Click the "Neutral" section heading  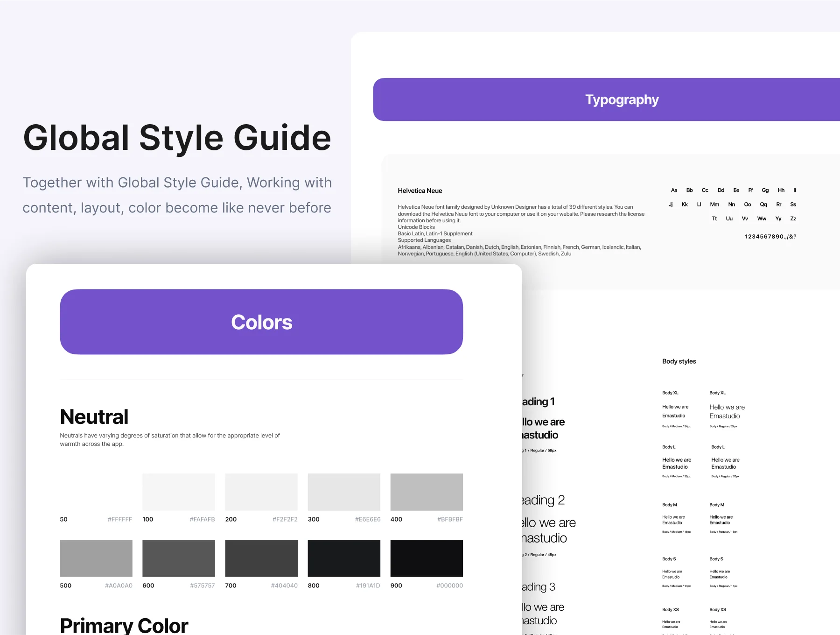(x=94, y=417)
